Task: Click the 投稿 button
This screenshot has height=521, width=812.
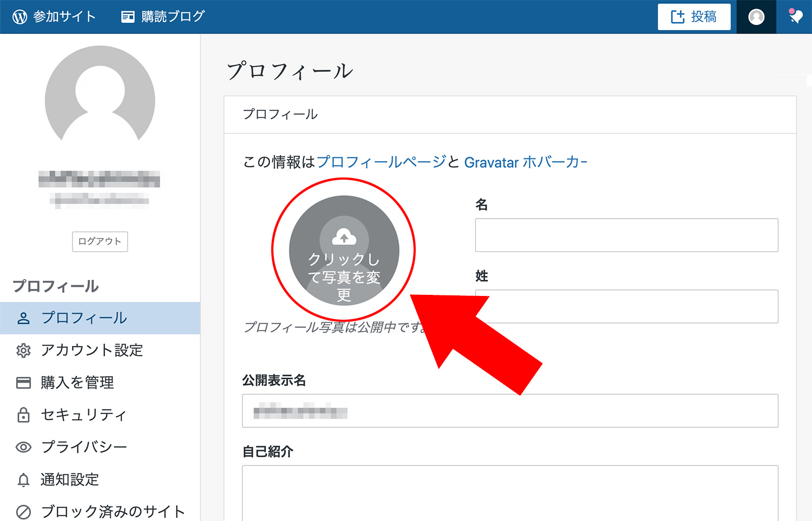Action: (693, 17)
